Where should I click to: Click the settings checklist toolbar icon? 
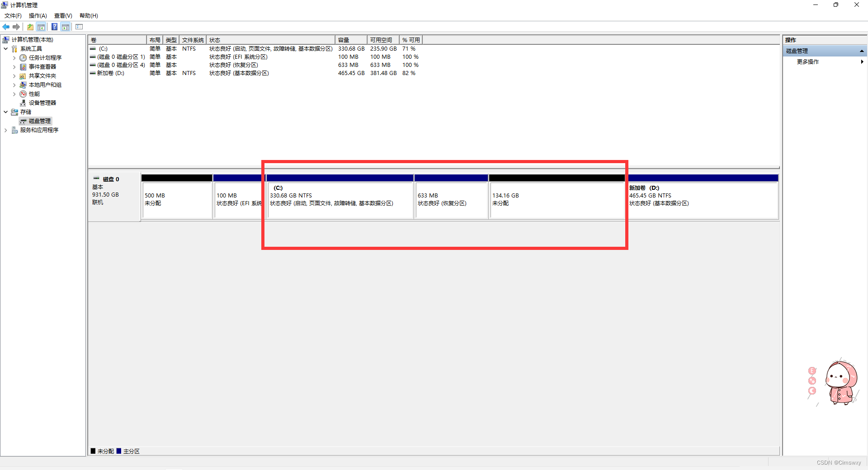(79, 27)
